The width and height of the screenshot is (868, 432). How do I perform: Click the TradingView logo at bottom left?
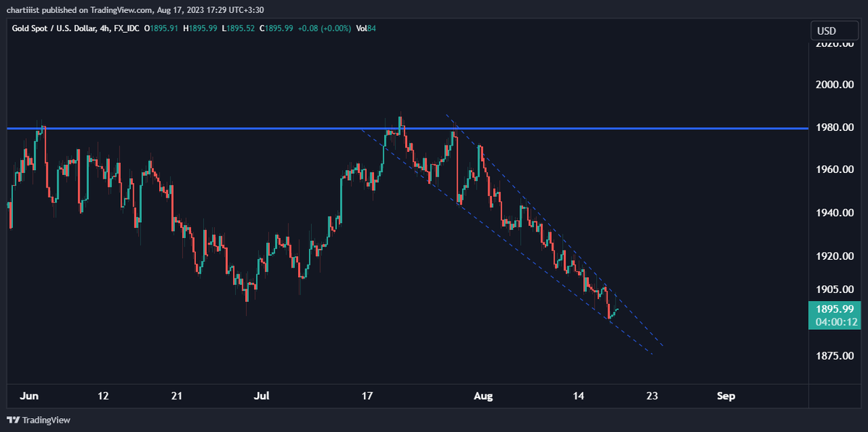pyautogui.click(x=38, y=420)
